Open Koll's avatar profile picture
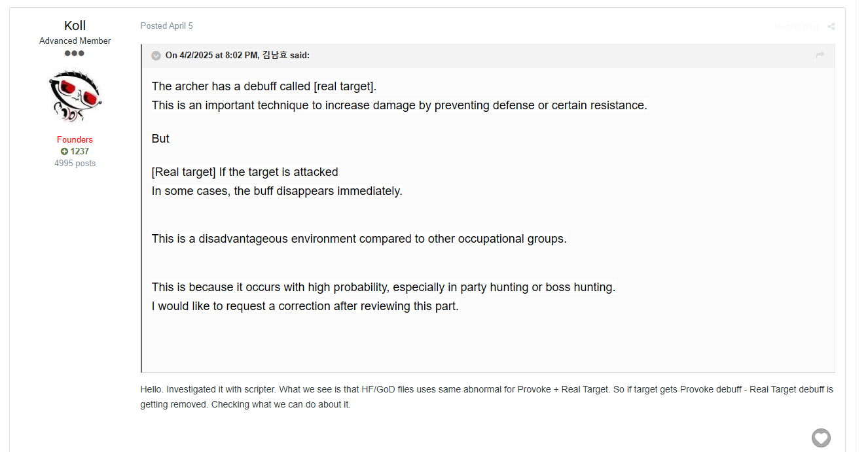868x452 pixels. [x=75, y=96]
